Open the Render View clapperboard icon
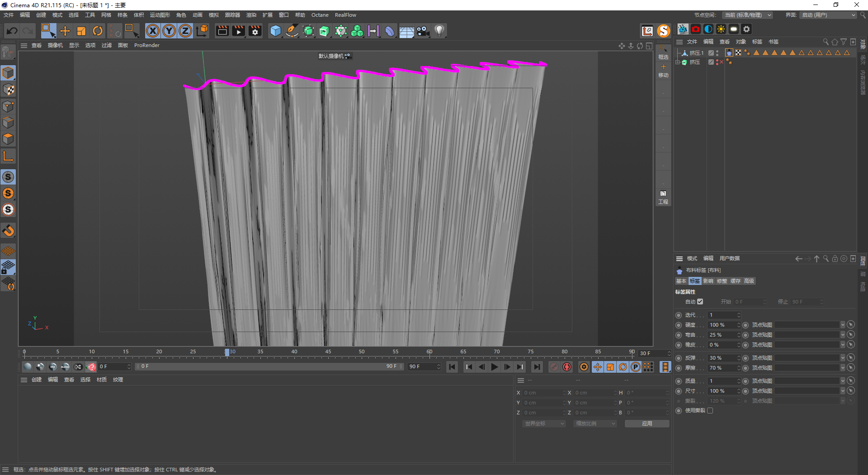This screenshot has height=475, width=868. (x=222, y=31)
